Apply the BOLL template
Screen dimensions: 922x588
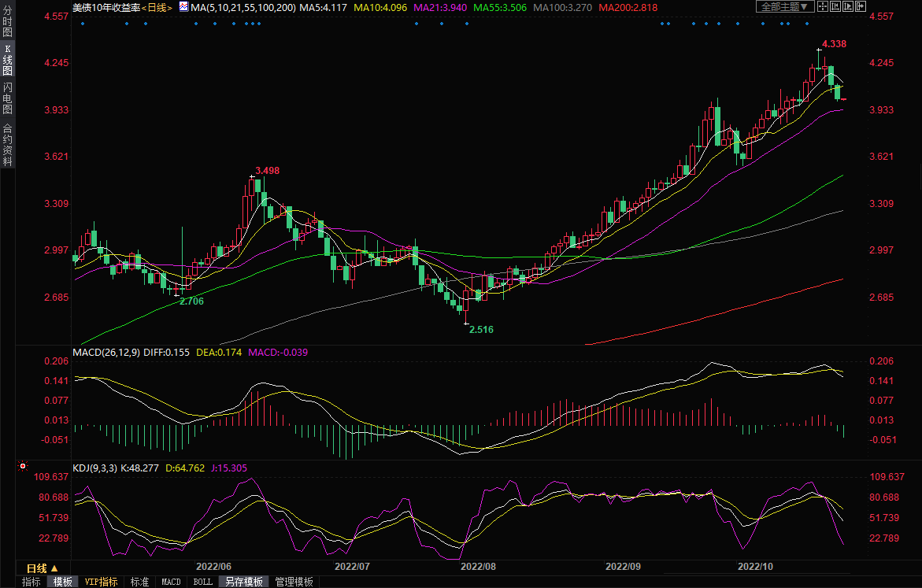point(202,582)
